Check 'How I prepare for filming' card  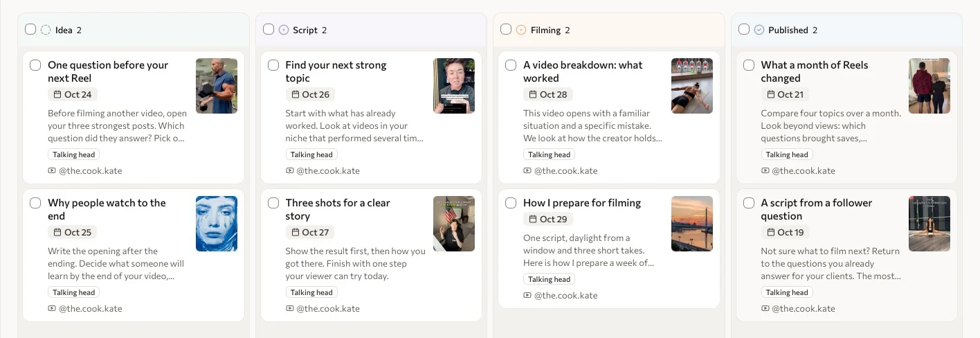(511, 203)
